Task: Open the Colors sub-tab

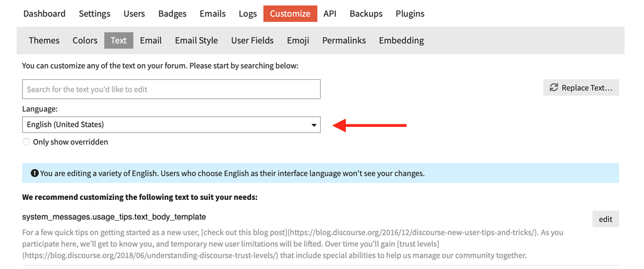Action: [85, 40]
